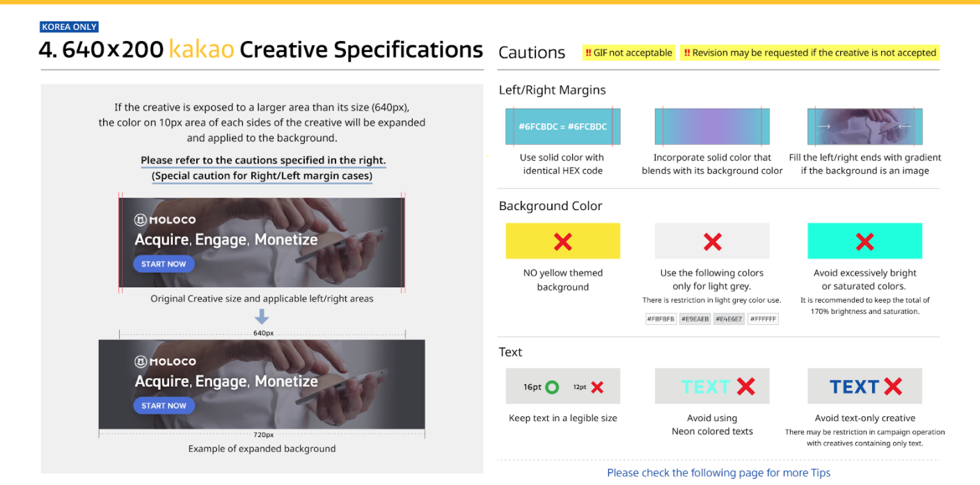Pick the #FFFFFF color chip
The height and width of the screenshot is (485, 980).
(763, 319)
